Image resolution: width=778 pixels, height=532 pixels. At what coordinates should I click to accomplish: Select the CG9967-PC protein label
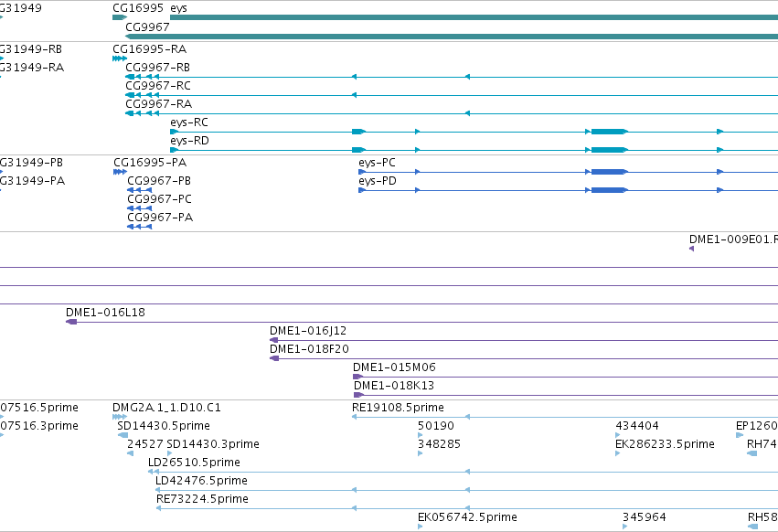(159, 199)
